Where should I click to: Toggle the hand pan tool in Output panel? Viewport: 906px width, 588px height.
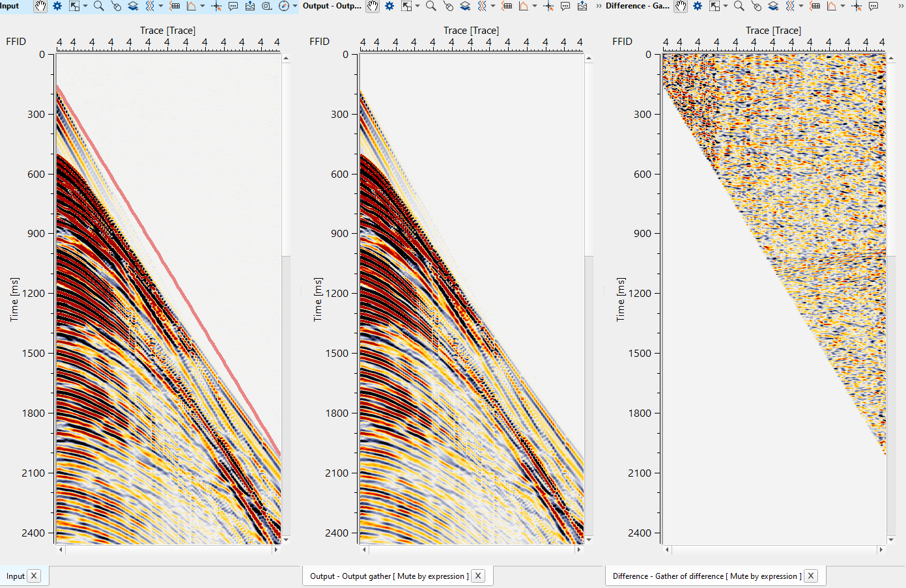(373, 7)
